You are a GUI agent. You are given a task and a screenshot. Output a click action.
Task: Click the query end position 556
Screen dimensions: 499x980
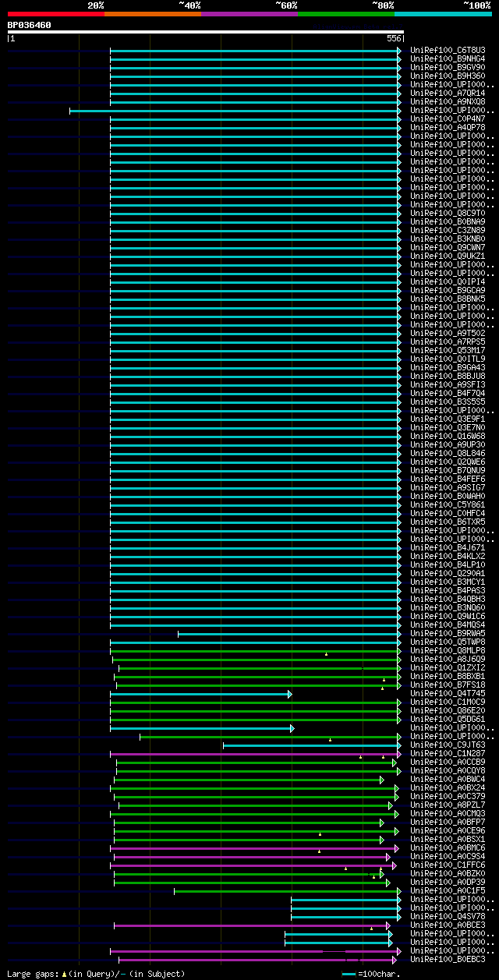coord(394,38)
